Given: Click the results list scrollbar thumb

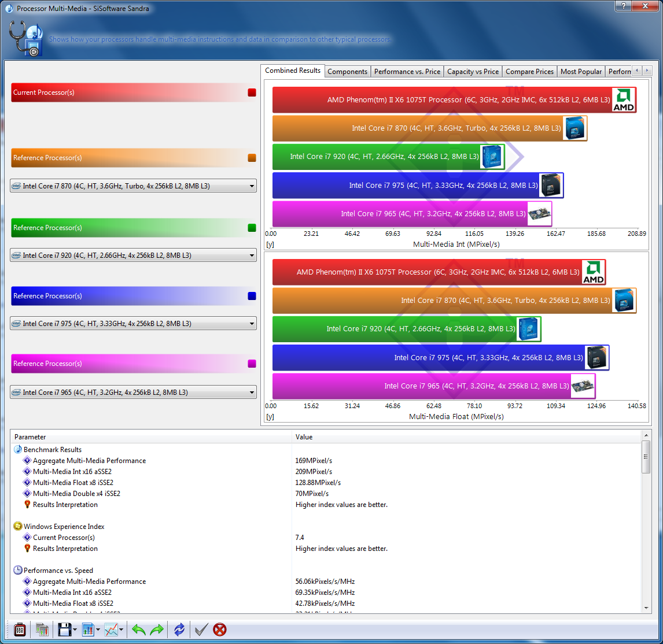Looking at the screenshot, I should (x=646, y=457).
